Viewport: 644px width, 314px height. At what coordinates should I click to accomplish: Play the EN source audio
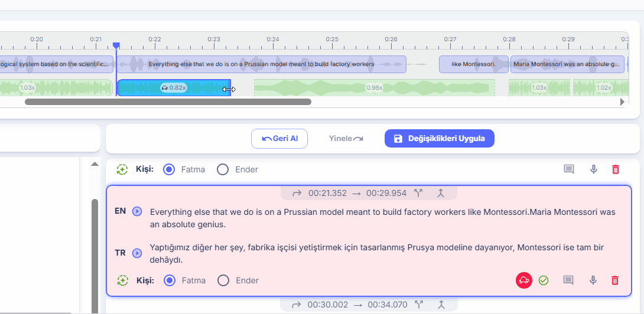[136, 211]
